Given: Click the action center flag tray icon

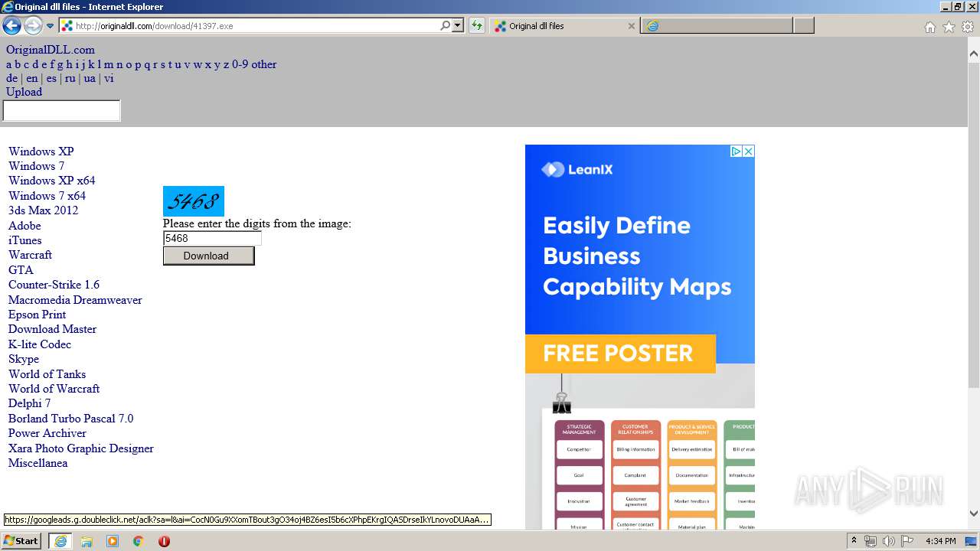Looking at the screenshot, I should coord(906,541).
